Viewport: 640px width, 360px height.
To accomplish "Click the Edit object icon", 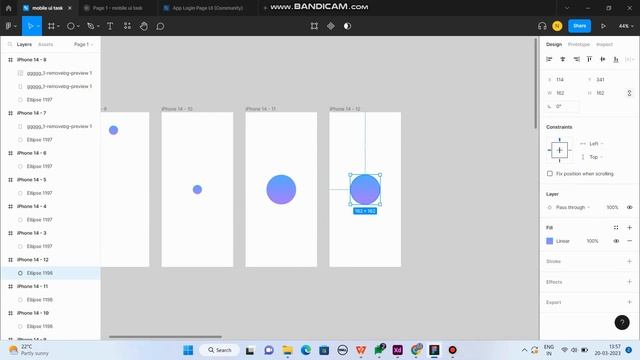I will [x=314, y=26].
